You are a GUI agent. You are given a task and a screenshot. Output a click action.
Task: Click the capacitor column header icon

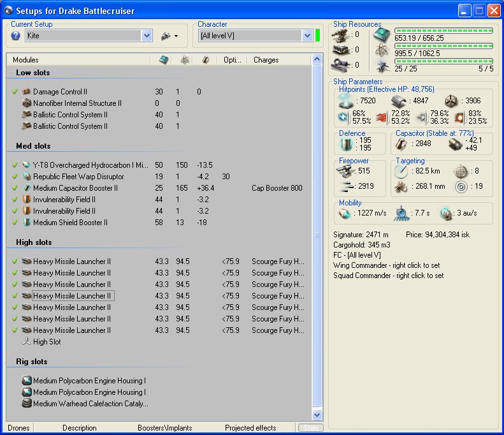(206, 60)
